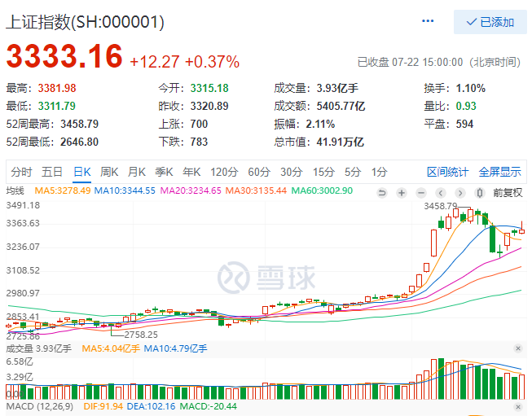The width and height of the screenshot is (532, 416).
Task: Click the current price 3333.16
Action: 64,56
